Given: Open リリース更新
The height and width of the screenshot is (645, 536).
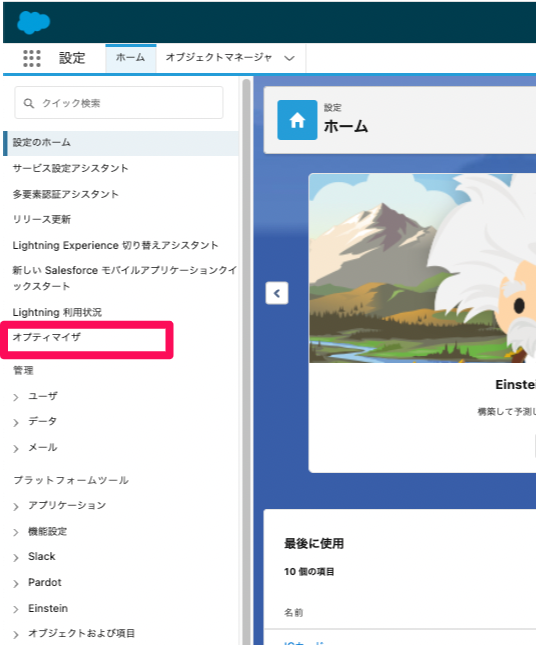Looking at the screenshot, I should (42, 219).
